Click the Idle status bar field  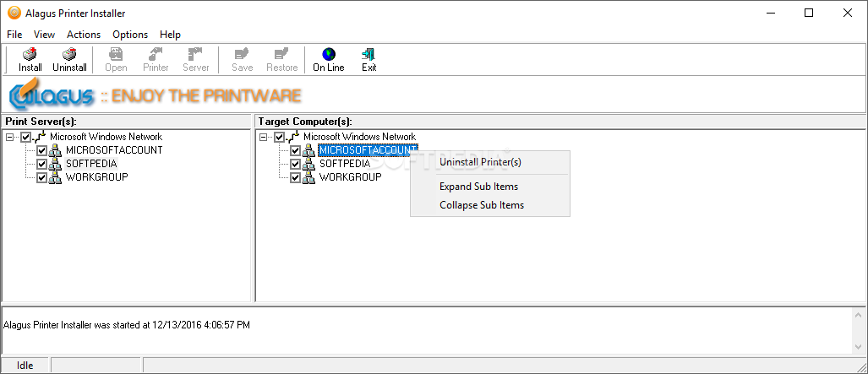[x=25, y=366]
